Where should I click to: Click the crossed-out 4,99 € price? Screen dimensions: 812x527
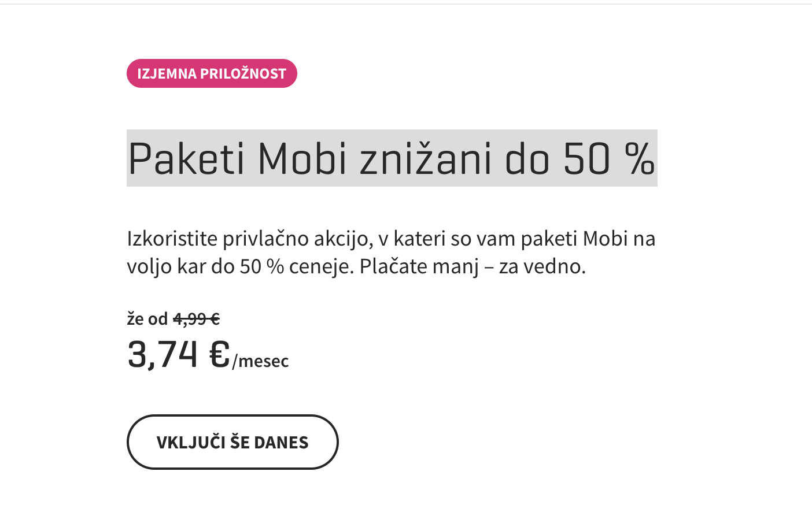[196, 318]
